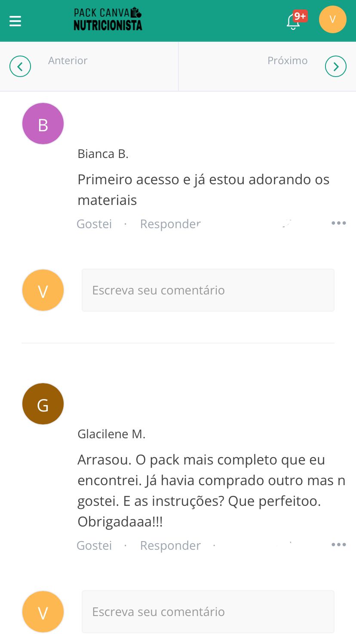The image size is (356, 644).
Task: Open the notifications bell
Action: (294, 21)
